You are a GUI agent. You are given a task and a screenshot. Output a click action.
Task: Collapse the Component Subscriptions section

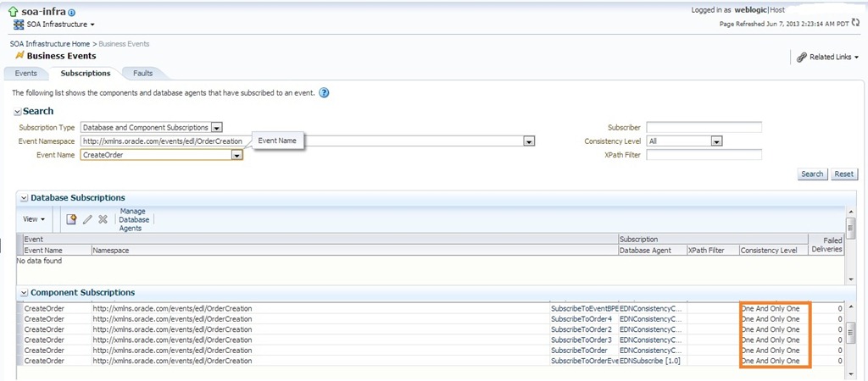pos(24,292)
